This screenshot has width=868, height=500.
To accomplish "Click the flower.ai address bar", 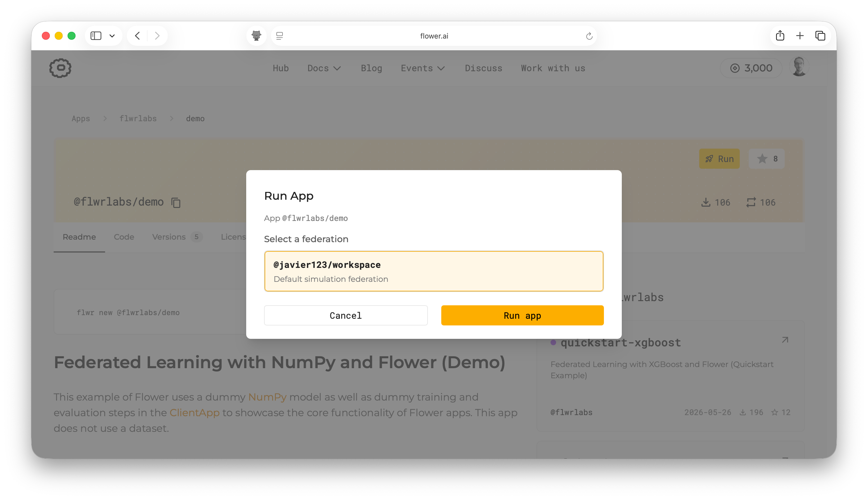I will [x=434, y=36].
